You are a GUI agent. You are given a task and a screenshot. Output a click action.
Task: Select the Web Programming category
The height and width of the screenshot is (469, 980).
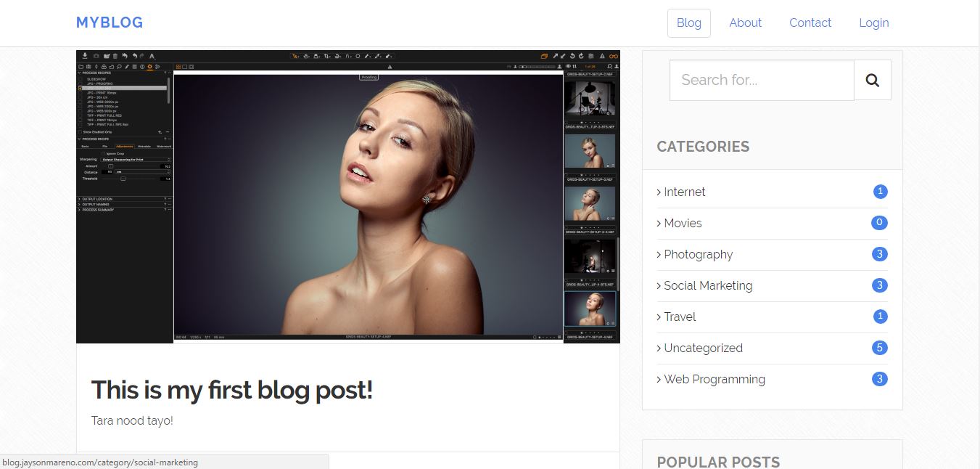click(x=714, y=379)
